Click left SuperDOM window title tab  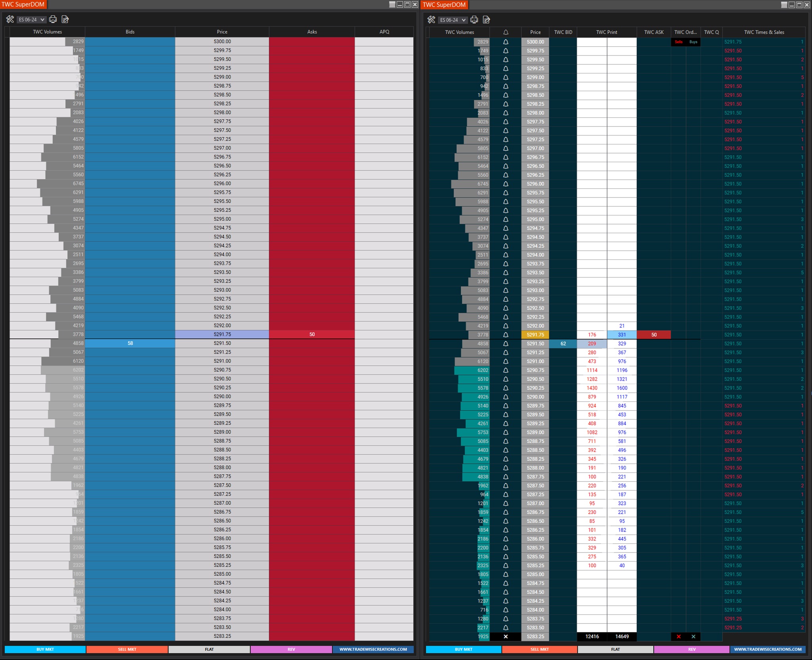(x=23, y=4)
